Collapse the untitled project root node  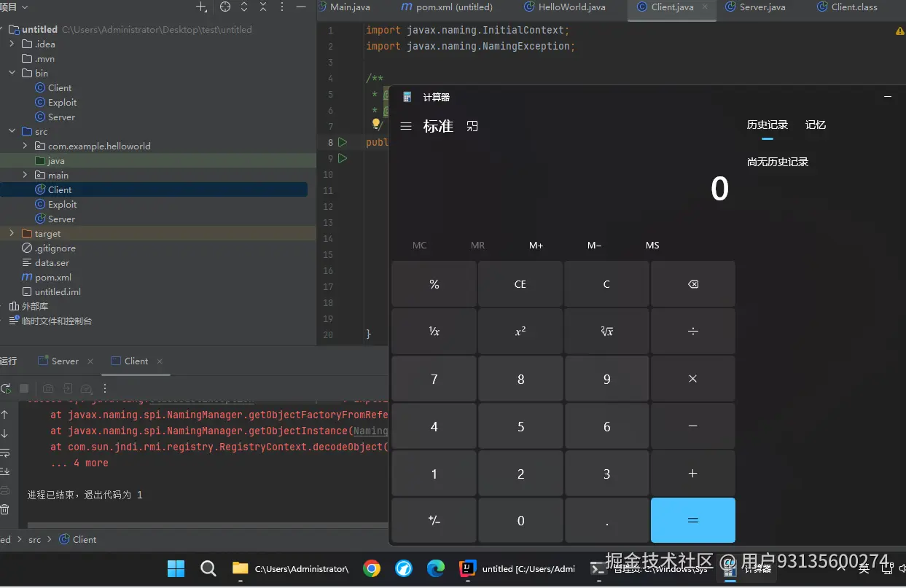(x=2, y=30)
